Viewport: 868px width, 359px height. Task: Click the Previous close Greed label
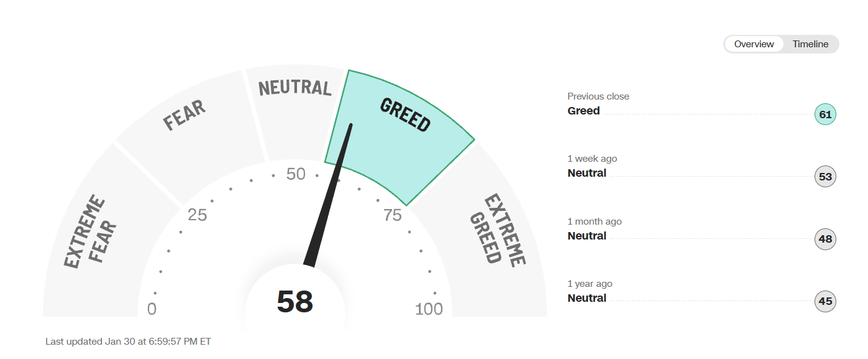(583, 111)
